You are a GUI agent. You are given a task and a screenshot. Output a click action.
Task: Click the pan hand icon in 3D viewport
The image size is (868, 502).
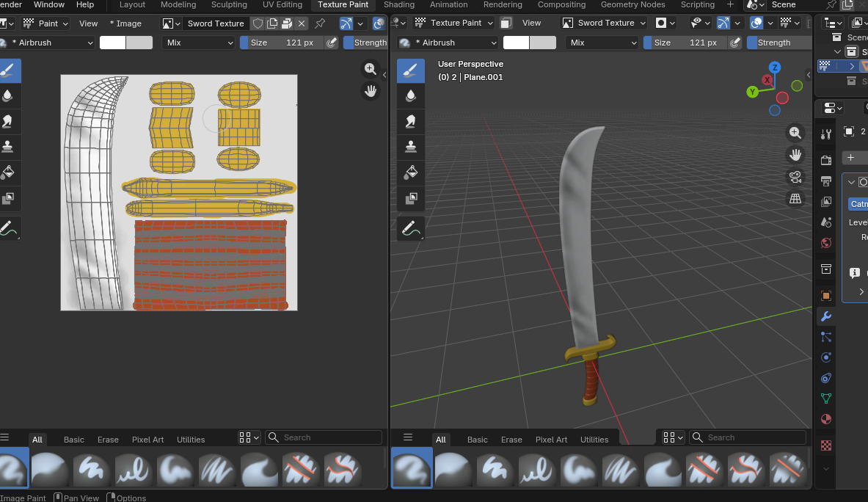[x=795, y=155]
